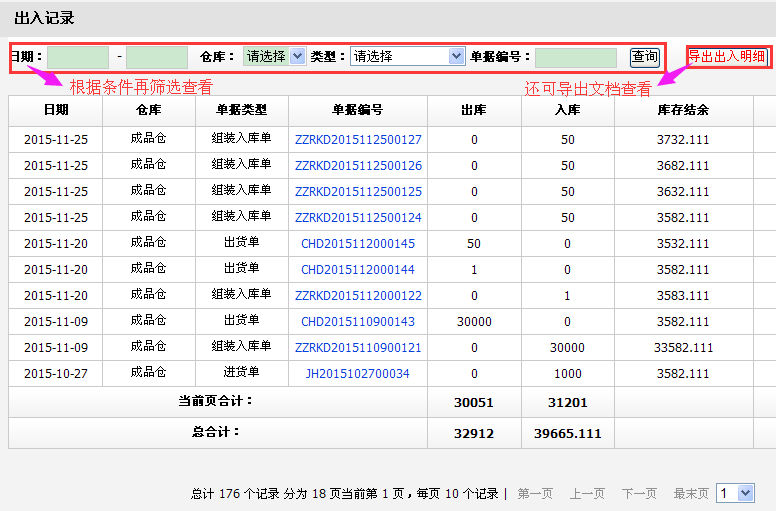Image resolution: width=776 pixels, height=511 pixels.
Task: Open document ZZRKD2015112500126
Action: 358,166
